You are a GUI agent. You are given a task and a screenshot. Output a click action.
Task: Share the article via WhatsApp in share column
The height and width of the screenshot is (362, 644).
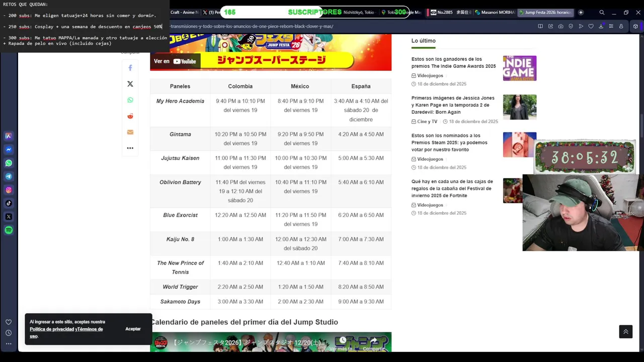tap(130, 100)
